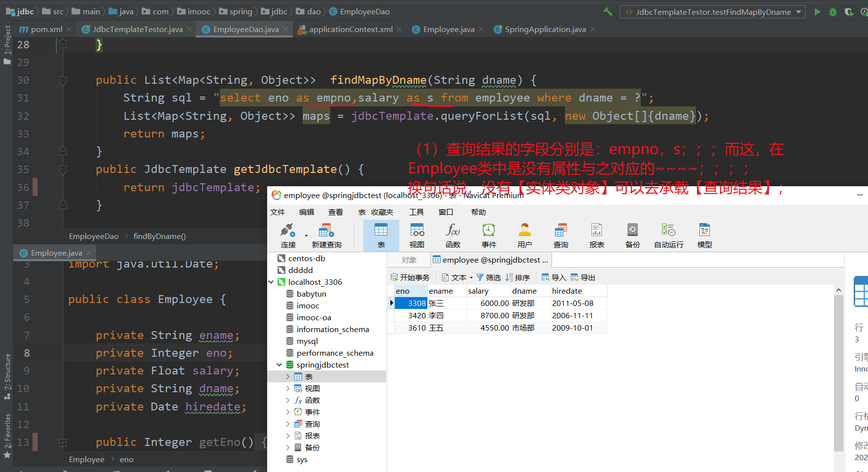
Task: Open Navicat 报表 reports toolbar icon
Action: [x=597, y=236]
